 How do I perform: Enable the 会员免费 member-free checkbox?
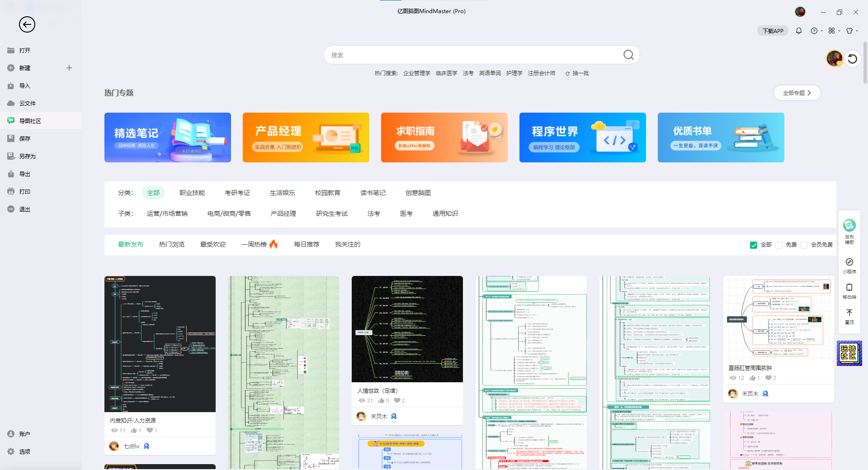(x=804, y=245)
